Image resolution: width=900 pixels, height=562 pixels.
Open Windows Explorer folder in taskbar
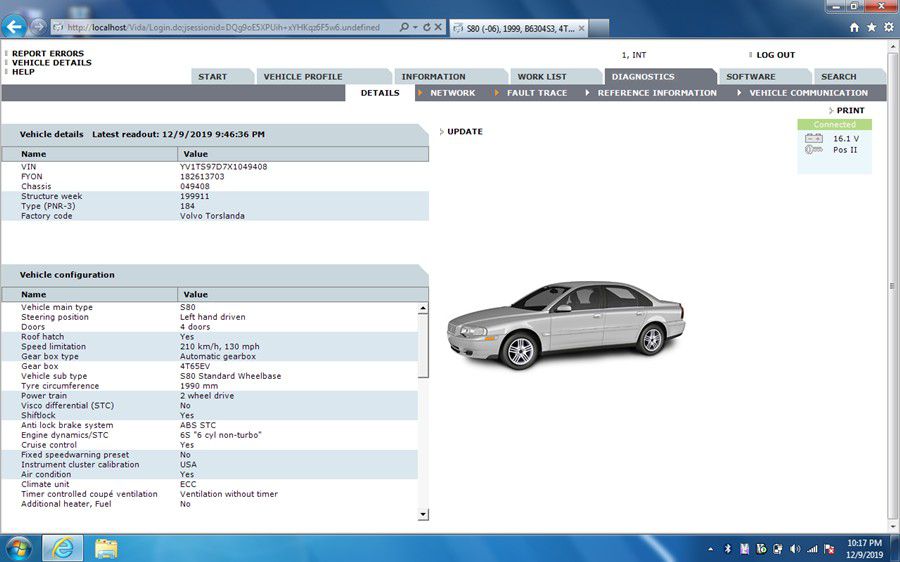106,548
